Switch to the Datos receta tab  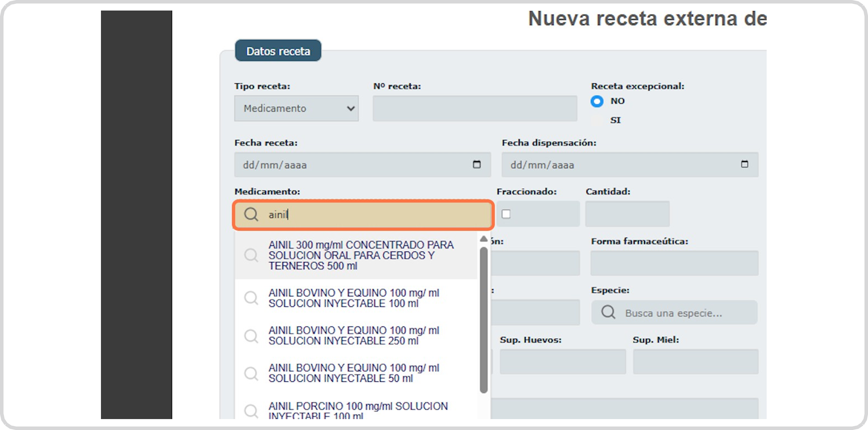[278, 51]
